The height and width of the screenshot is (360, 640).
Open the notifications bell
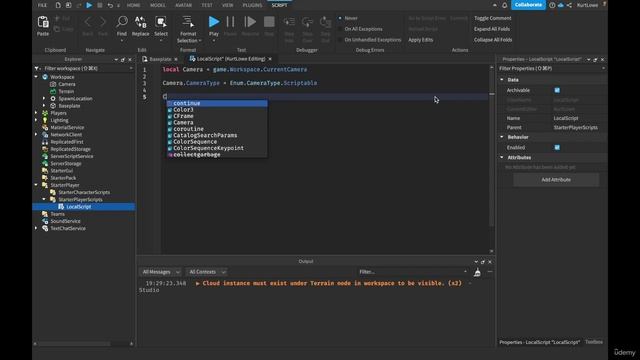(x=504, y=5)
